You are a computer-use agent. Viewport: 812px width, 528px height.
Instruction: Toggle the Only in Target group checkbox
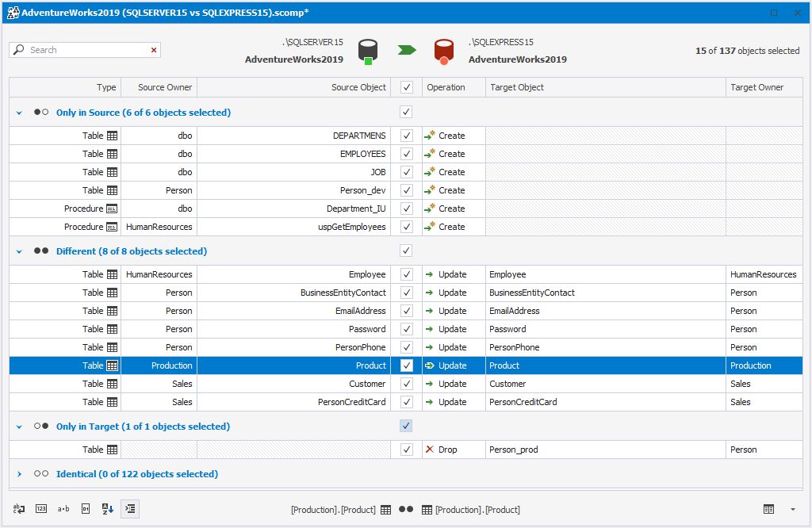(406, 426)
